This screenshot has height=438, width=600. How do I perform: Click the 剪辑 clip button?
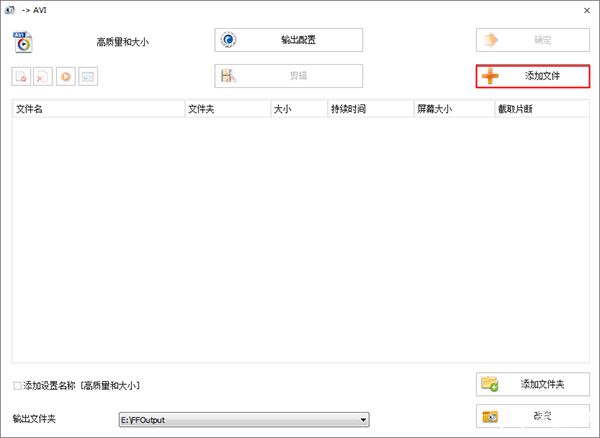pyautogui.click(x=288, y=76)
